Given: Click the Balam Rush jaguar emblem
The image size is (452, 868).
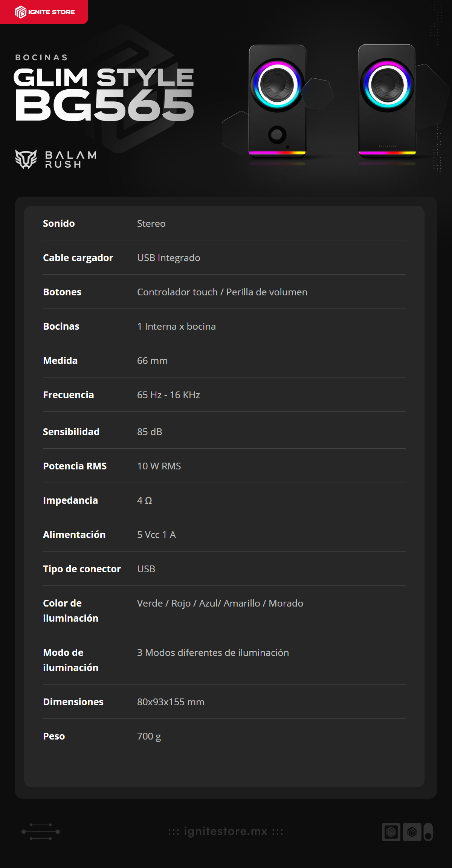Looking at the screenshot, I should click(x=26, y=159).
